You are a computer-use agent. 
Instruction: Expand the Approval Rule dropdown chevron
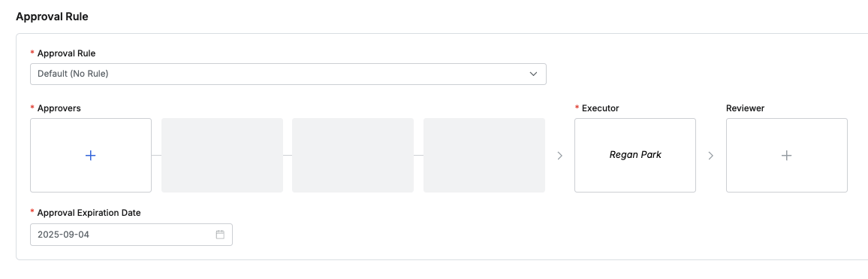pos(534,74)
